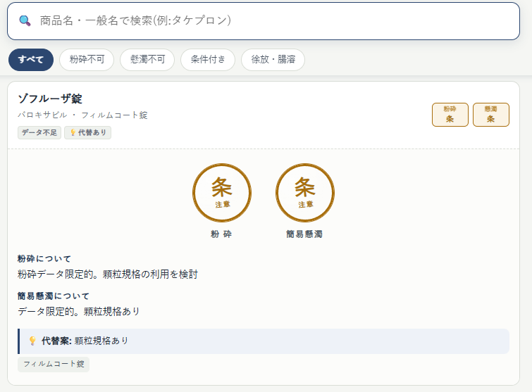Click the magnifying glass search icon
532x392 pixels.
pos(25,21)
